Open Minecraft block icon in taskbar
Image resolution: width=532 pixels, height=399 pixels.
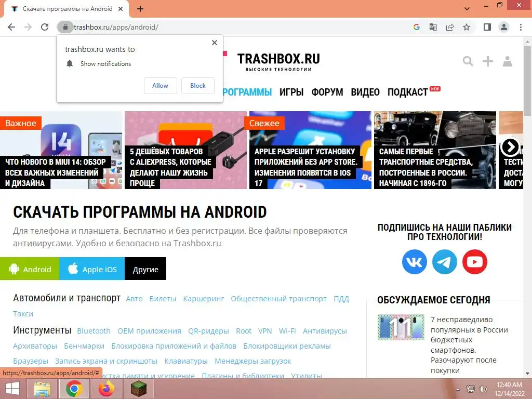139,389
